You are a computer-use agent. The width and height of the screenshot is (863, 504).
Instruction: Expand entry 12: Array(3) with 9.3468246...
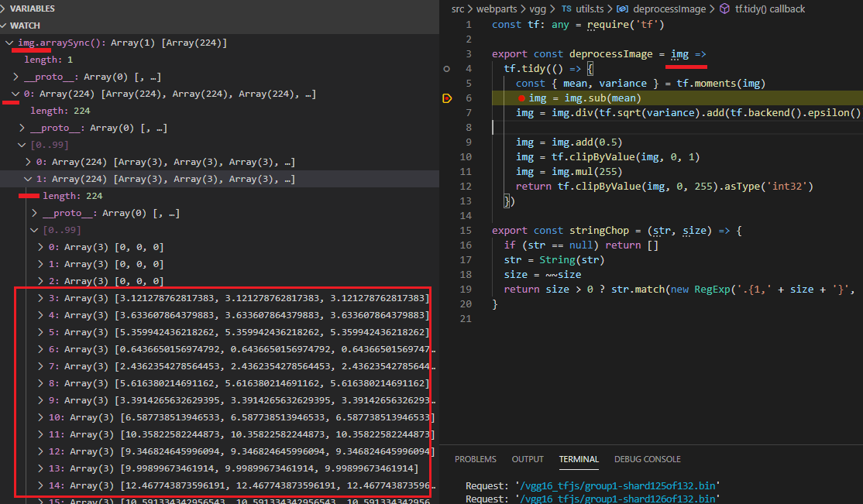click(41, 451)
